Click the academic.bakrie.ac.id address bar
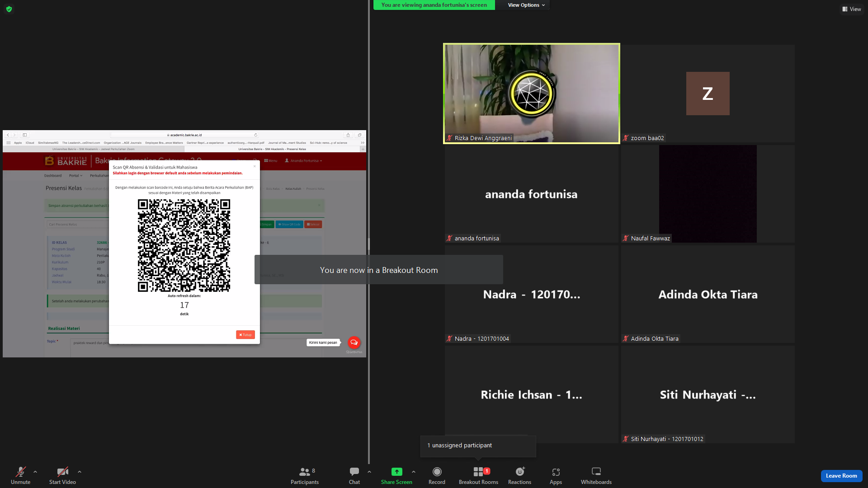 point(184,135)
